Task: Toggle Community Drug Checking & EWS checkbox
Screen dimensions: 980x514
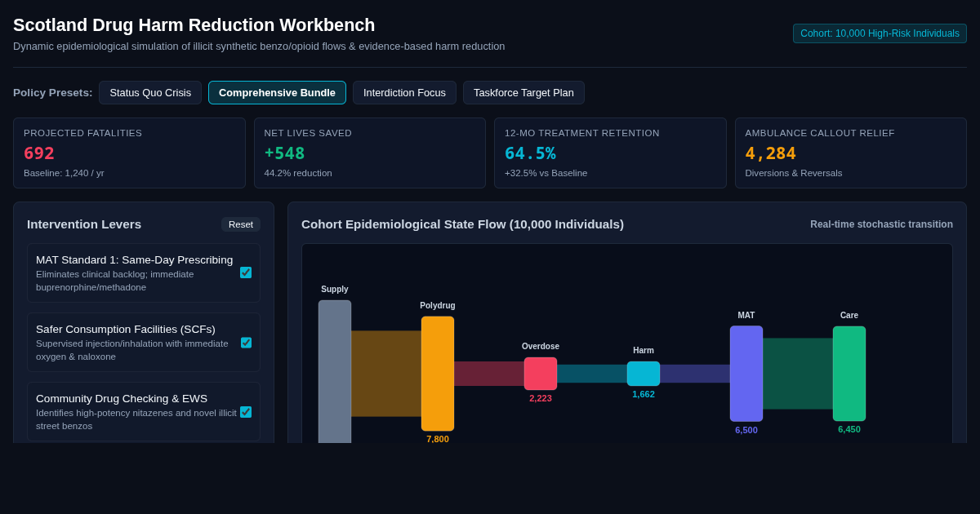Action: (246, 412)
